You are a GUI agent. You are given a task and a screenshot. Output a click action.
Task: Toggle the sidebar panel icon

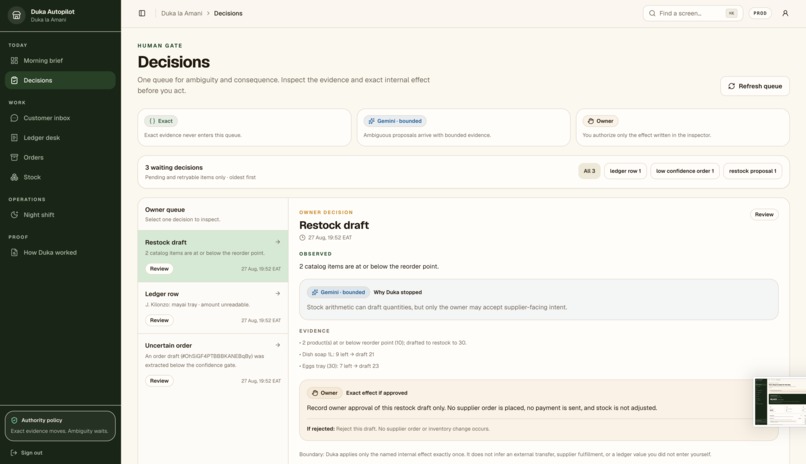142,13
